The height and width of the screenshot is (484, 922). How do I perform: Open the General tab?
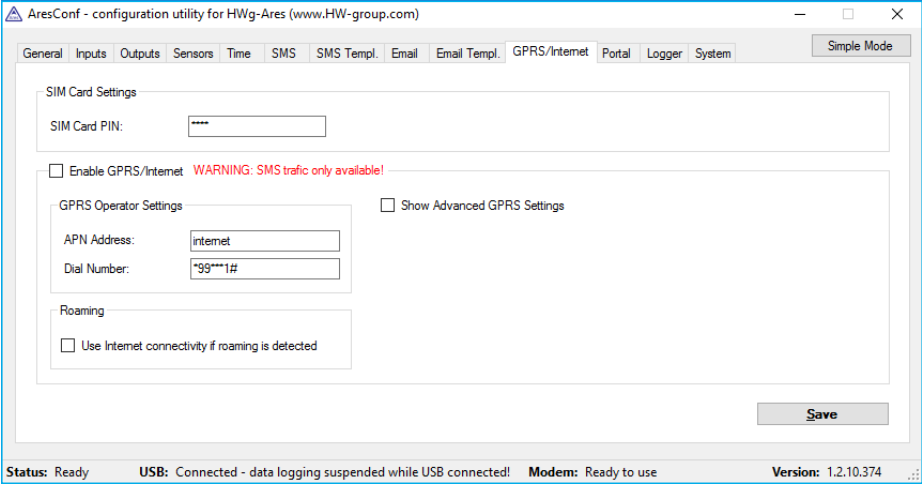[43, 54]
